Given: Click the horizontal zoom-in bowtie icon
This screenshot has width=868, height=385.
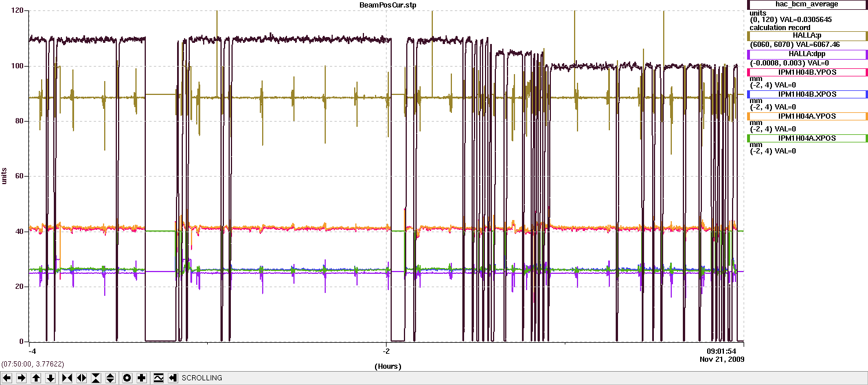Looking at the screenshot, I should point(67,378).
